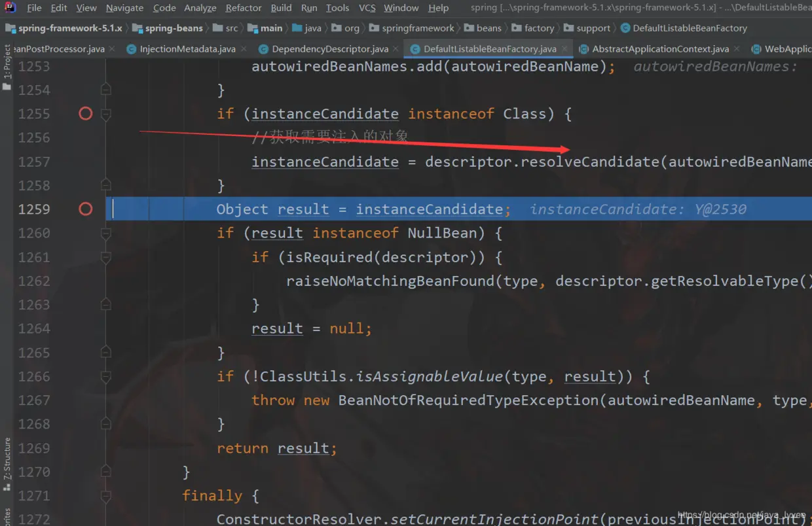Screen dimensions: 812x526
Task: Open the View menu
Action: coord(86,8)
